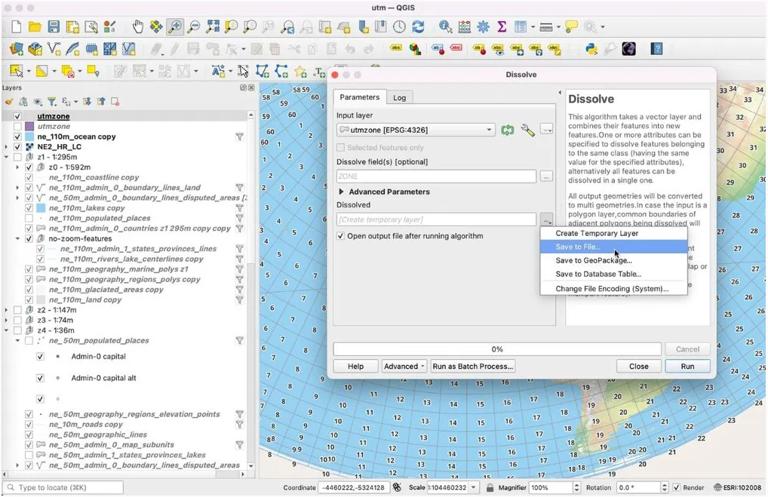Screen dimensions: 768x497
Task: Click the Dissolve field(s) browse button
Action: click(546, 176)
